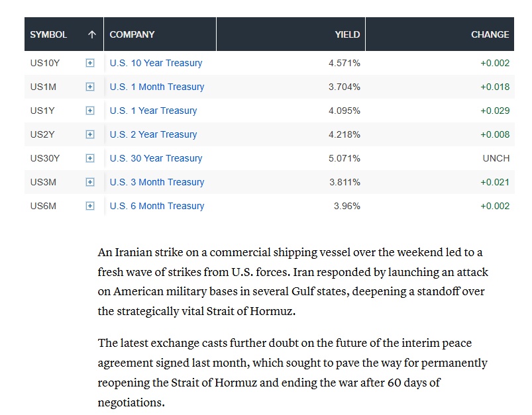Open the U.S. 1 Year Treasury page

[x=153, y=111]
